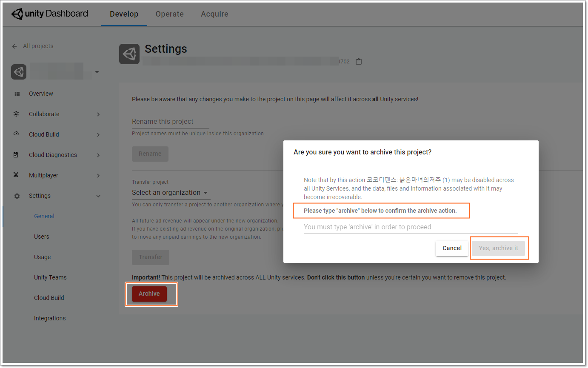Click the project thumbnail icon in sidebar
588x368 pixels.
coord(19,72)
